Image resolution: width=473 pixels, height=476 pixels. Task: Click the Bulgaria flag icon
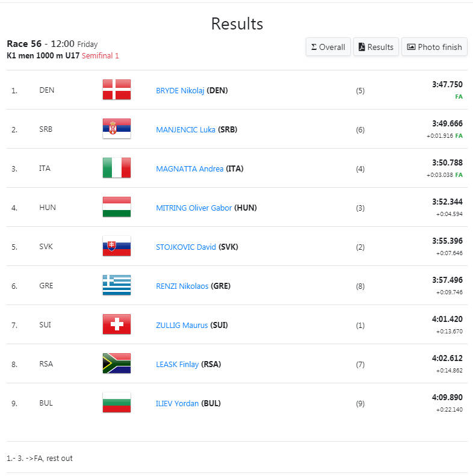point(117,403)
